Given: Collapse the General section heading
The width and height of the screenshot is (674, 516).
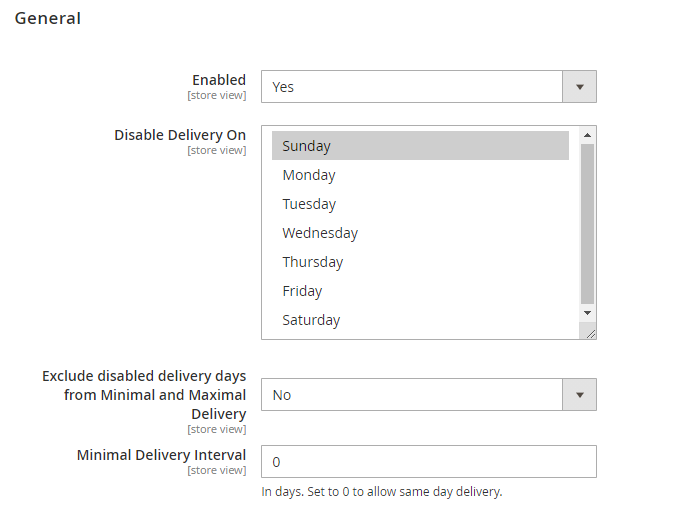Looking at the screenshot, I should pyautogui.click(x=48, y=18).
